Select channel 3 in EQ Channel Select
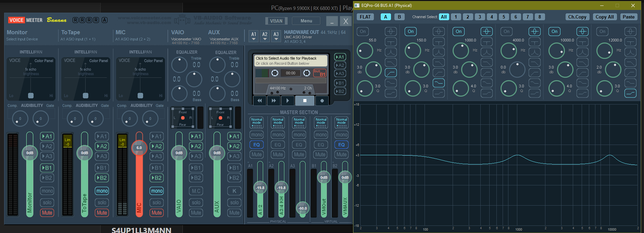 (480, 17)
